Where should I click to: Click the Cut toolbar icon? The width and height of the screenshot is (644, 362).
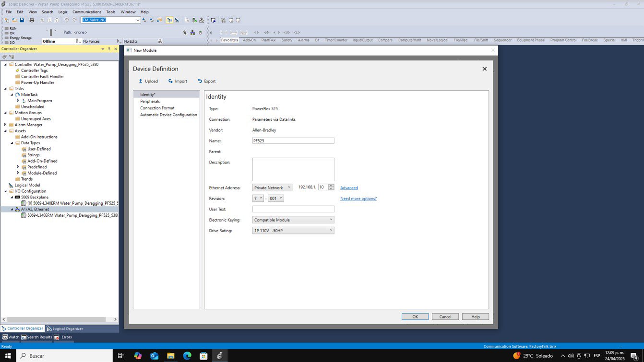42,20
